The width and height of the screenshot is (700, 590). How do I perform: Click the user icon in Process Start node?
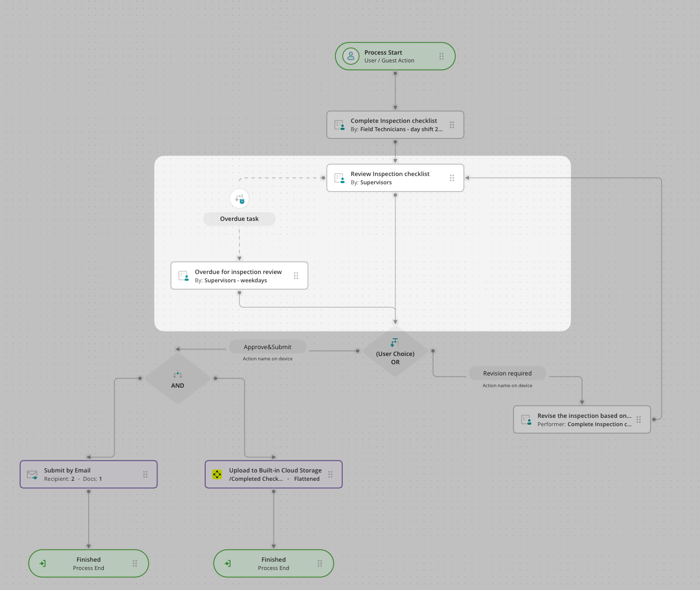point(350,56)
